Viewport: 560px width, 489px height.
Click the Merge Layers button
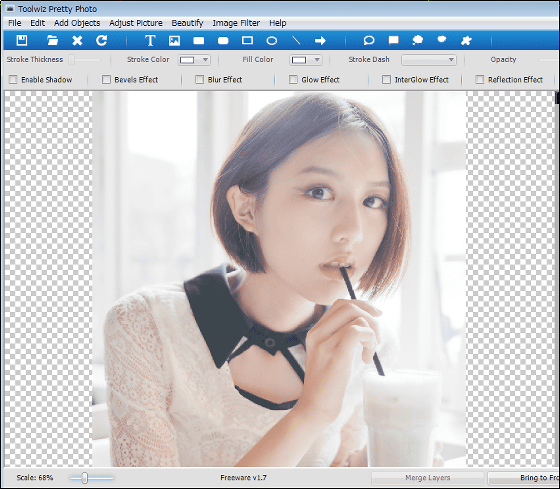point(428,478)
